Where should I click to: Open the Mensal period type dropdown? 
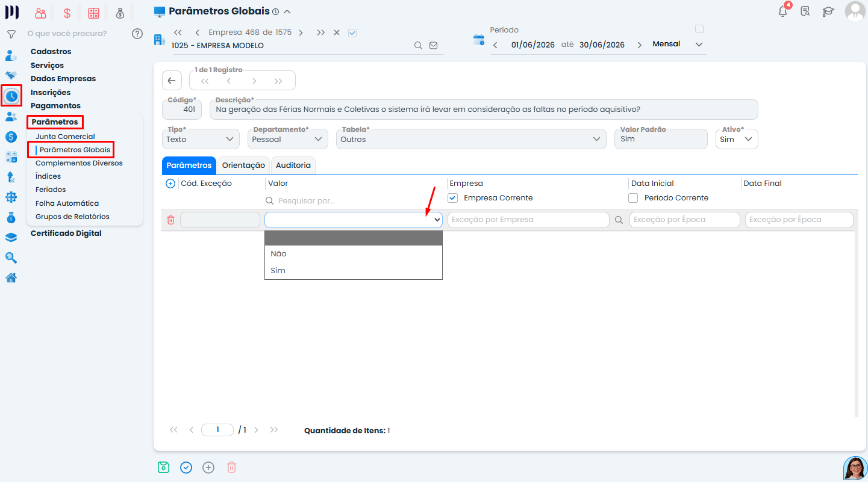[678, 45]
